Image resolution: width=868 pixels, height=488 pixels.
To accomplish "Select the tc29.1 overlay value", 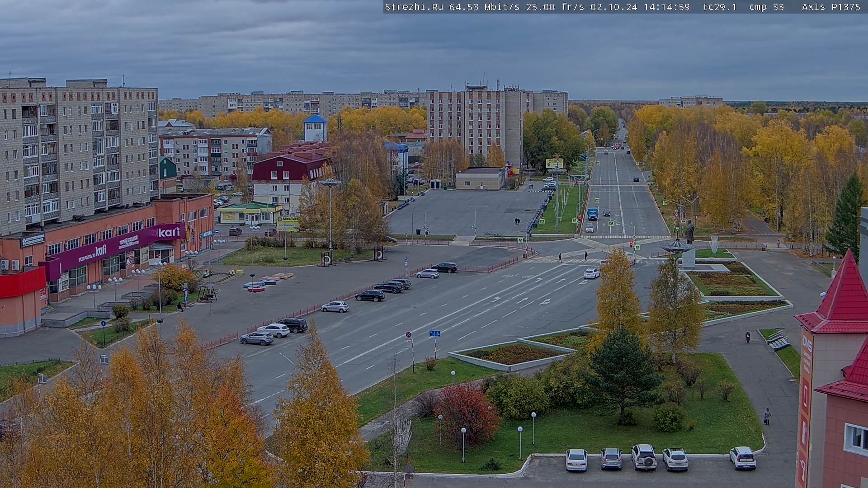I will [720, 7].
